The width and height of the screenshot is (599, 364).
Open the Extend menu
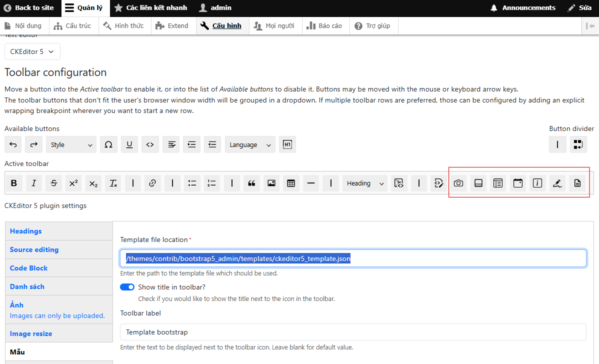(x=174, y=26)
